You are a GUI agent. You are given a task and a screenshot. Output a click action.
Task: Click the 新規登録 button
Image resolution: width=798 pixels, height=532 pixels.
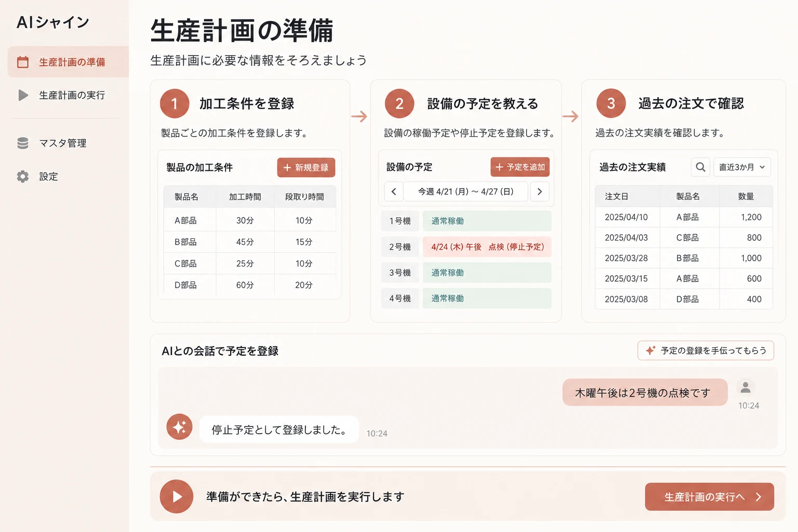click(306, 168)
